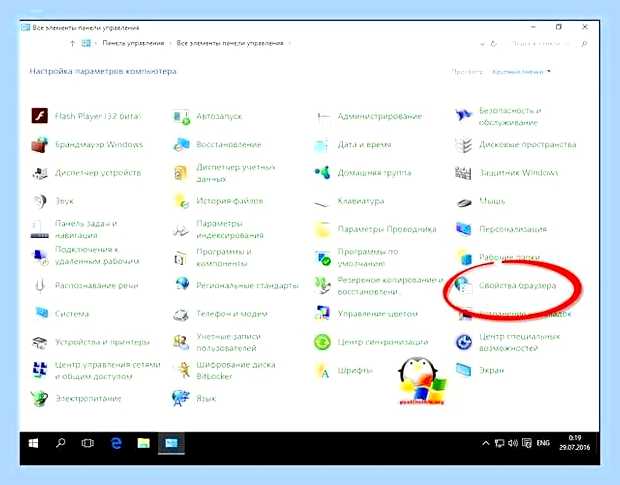Expand the Крупные значки view dropdown
Viewport: 620px width, 485px height.
click(x=521, y=72)
